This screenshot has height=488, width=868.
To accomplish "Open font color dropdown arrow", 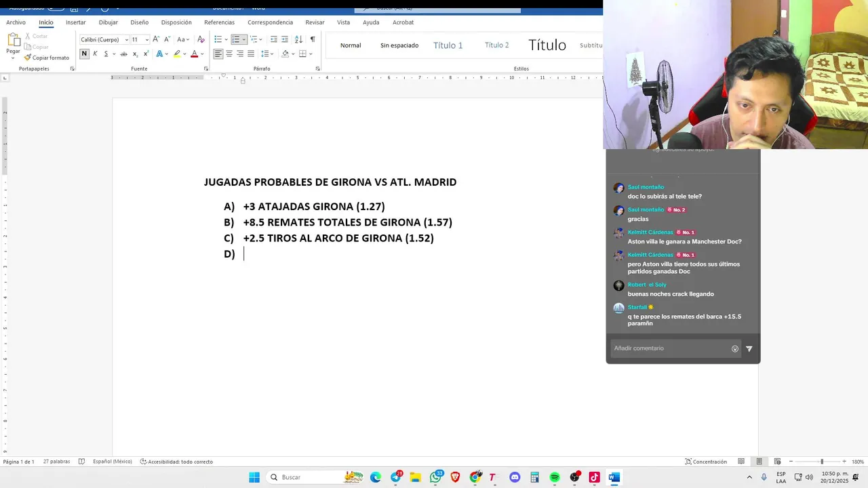I will pos(202,54).
